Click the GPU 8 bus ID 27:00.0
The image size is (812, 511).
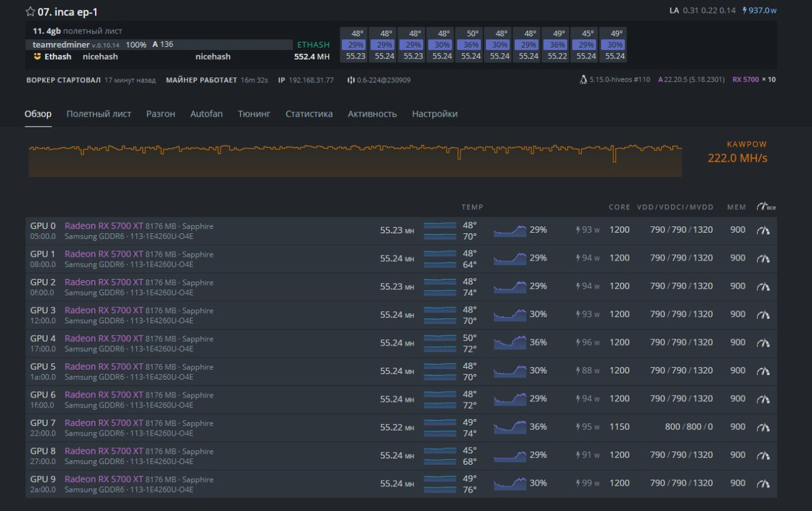pos(43,461)
